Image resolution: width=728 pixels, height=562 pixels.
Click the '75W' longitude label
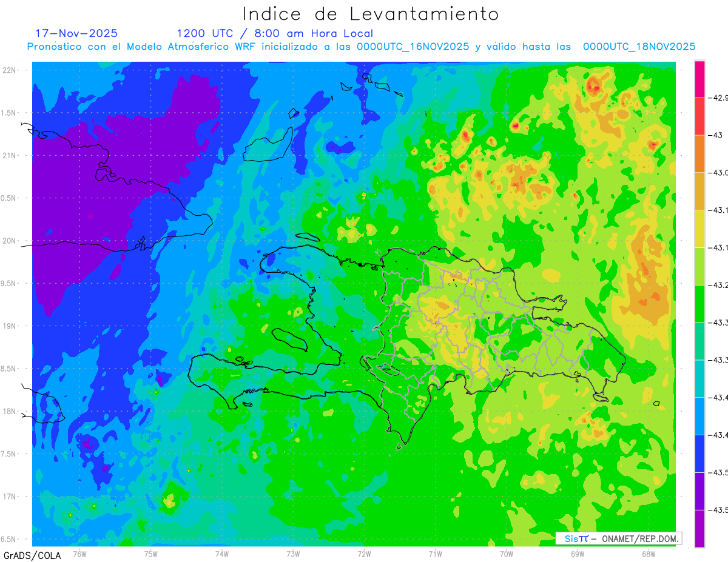tap(150, 553)
